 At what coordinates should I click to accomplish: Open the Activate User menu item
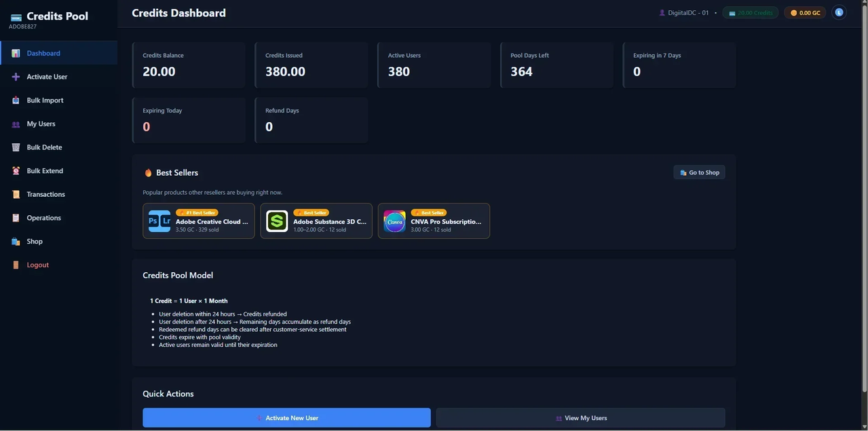tap(58, 77)
